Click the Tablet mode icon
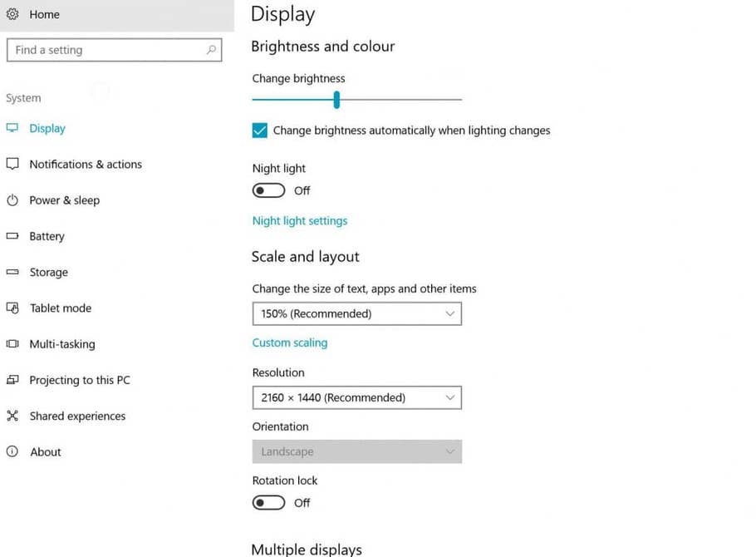The height and width of the screenshot is (557, 756). 12,308
